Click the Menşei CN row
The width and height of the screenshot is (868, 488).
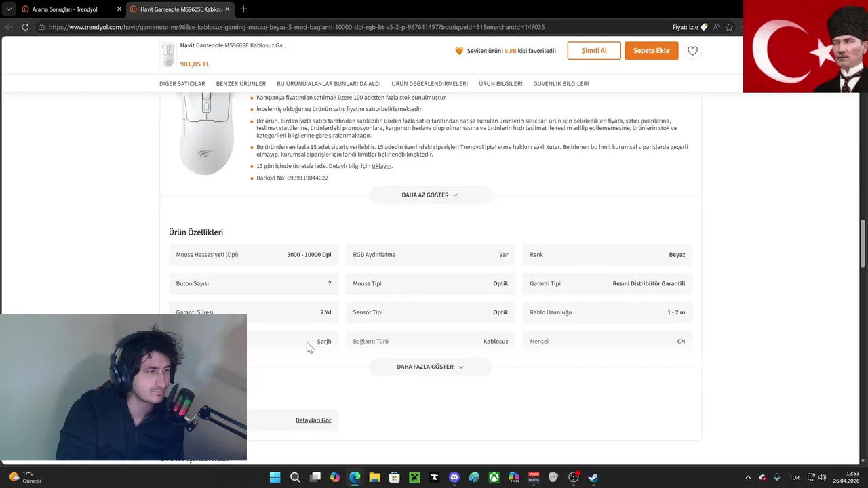608,342
